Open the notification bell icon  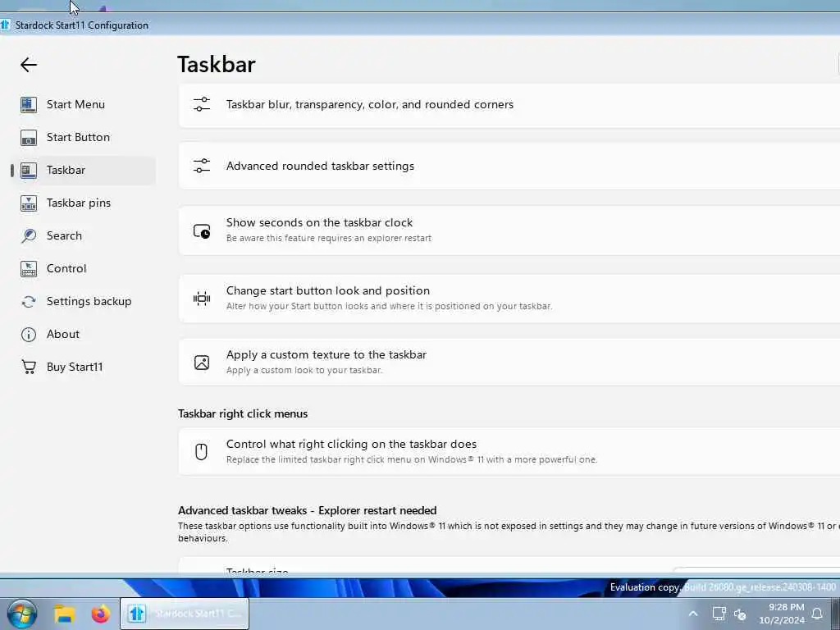pos(817,614)
